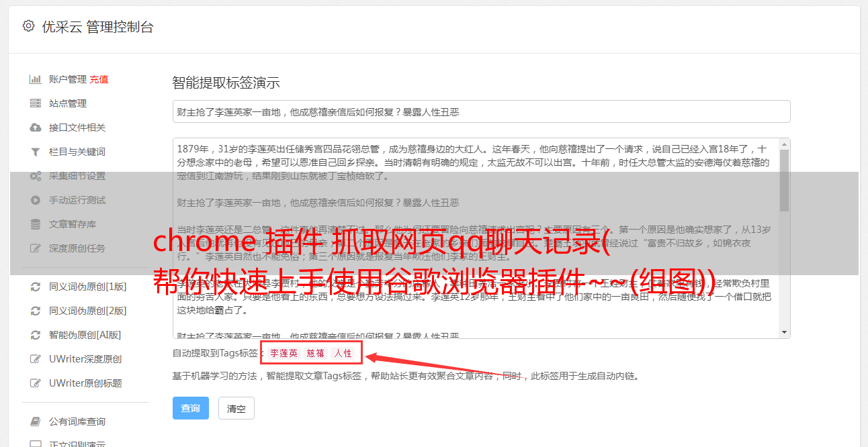Click the article body text area
Image resolution: width=868 pixels, height=447 pixels.
[x=476, y=238]
